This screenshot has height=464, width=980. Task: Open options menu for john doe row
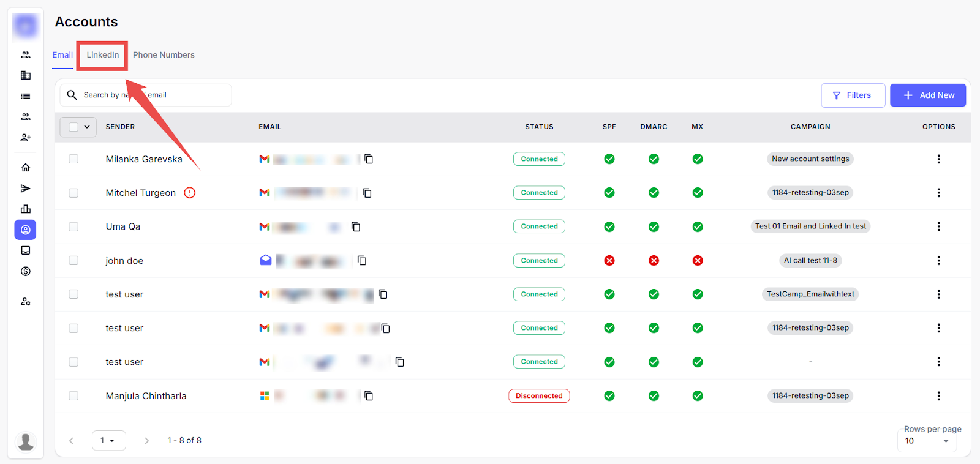coord(938,261)
